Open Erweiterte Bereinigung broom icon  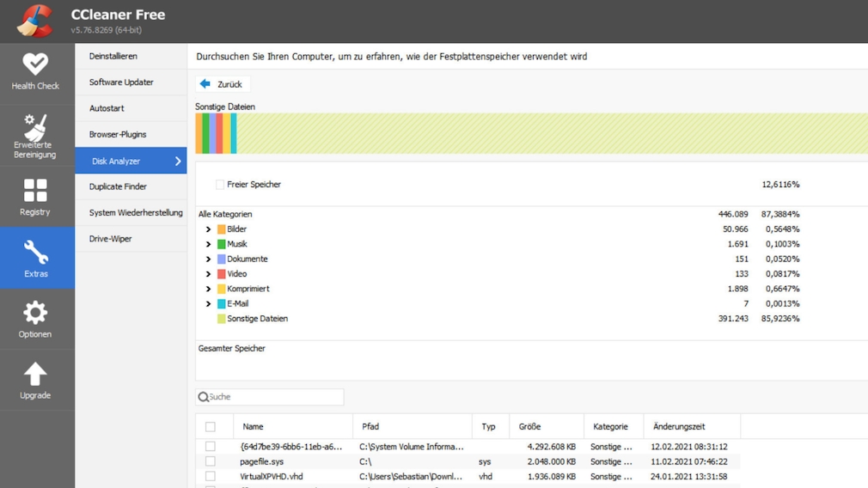(35, 126)
